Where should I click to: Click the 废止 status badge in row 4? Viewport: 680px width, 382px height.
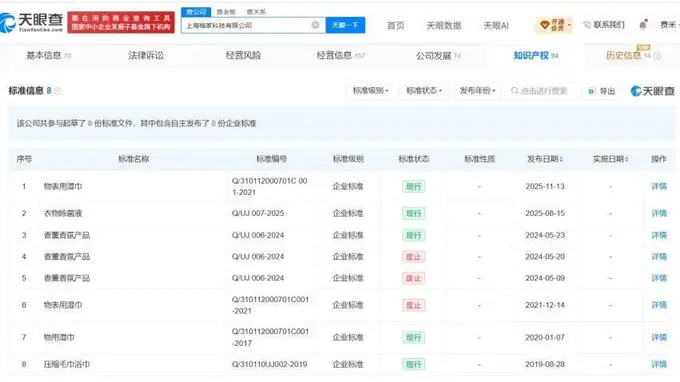[413, 257]
